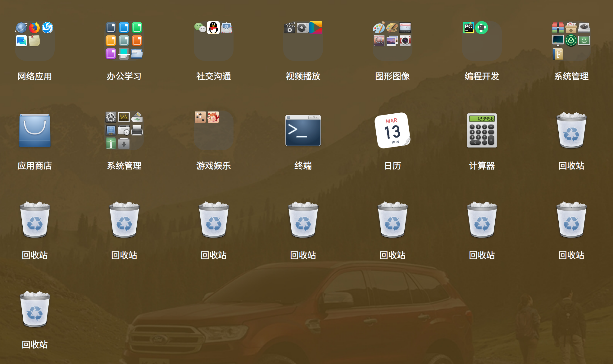The image size is (613, 364).
Task: Open the 系统管理 folder in the second row
Action: [124, 130]
